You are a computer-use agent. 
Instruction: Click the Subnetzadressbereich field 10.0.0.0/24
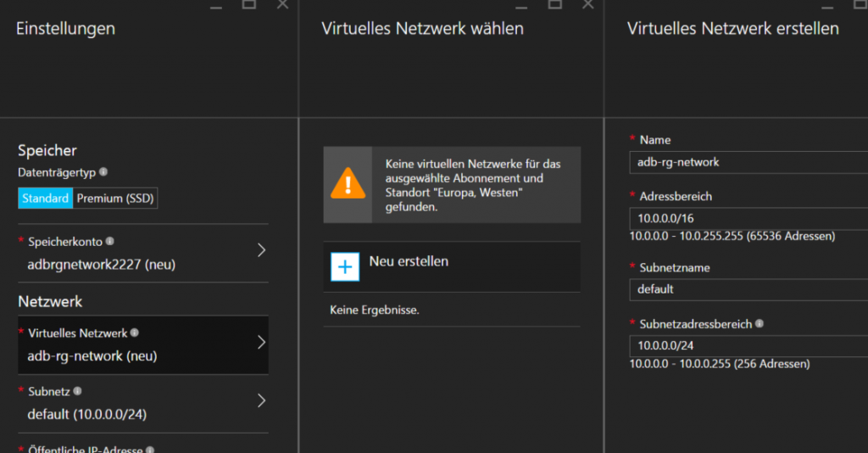click(748, 345)
